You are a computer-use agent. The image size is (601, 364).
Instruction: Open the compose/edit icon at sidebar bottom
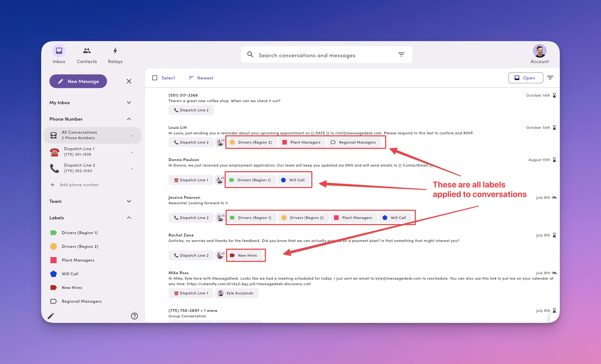pos(51,316)
